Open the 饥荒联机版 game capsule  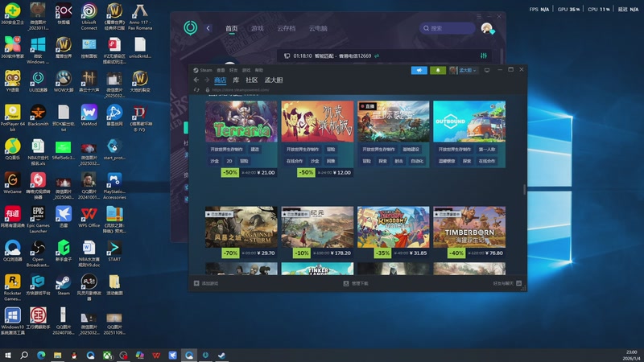click(x=317, y=121)
